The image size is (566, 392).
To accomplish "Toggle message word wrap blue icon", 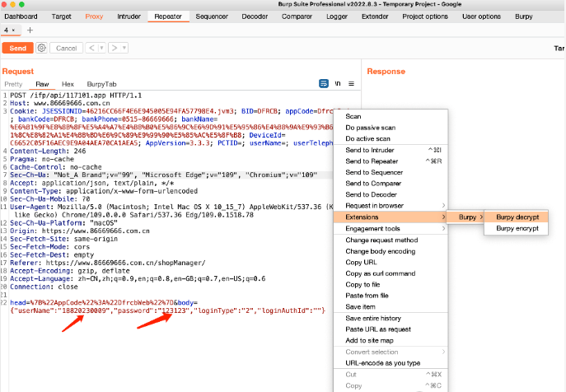I will click(x=324, y=84).
